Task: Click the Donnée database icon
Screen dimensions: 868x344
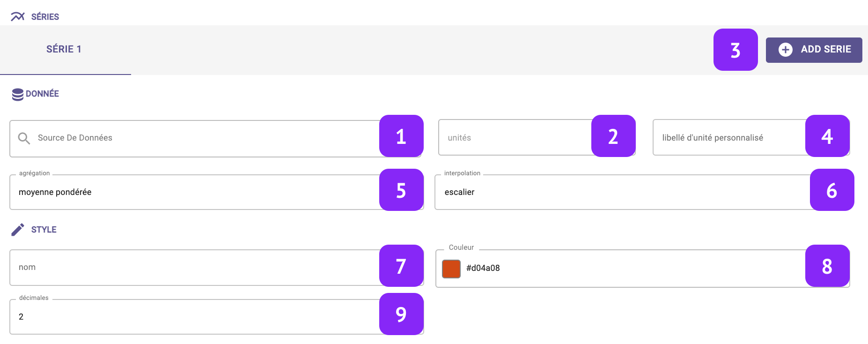Action: click(x=18, y=94)
